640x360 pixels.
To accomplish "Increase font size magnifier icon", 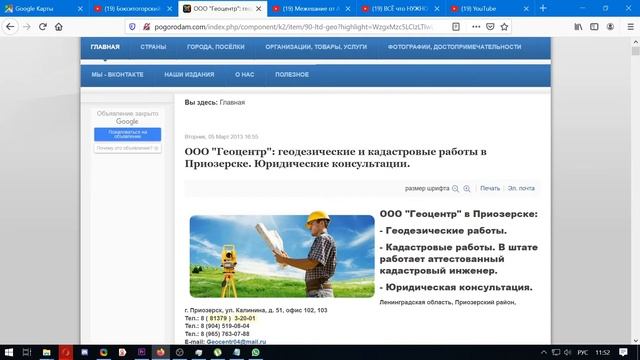I will 467,189.
